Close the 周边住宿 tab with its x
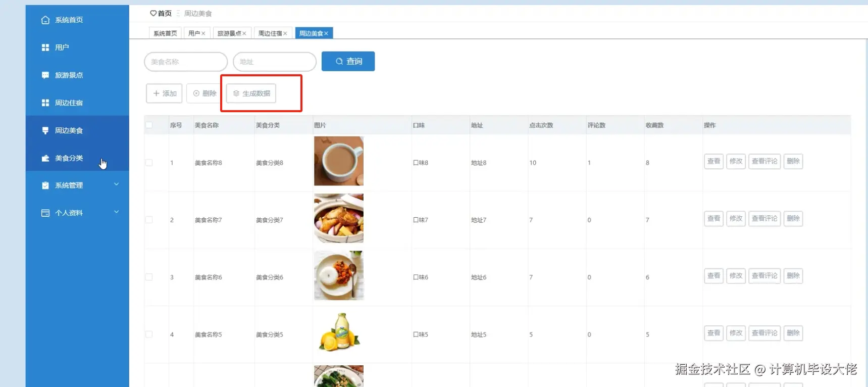Screen dimensions: 868x387 coord(285,33)
